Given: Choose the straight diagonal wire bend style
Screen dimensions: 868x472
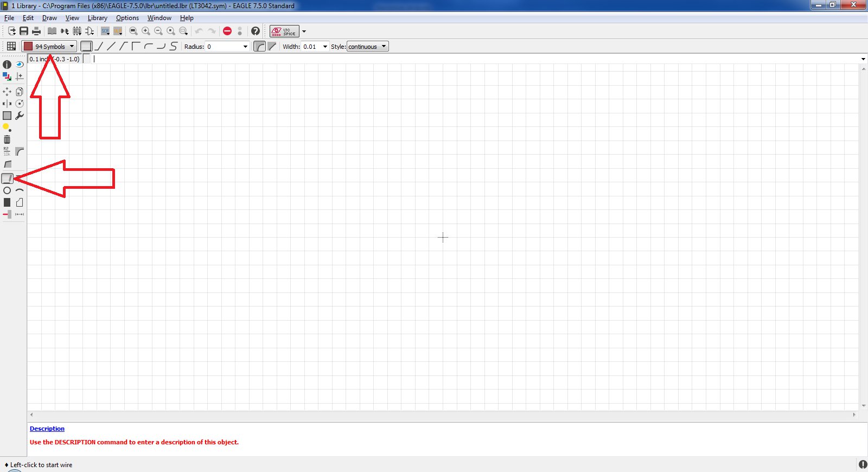Looking at the screenshot, I should click(111, 46).
